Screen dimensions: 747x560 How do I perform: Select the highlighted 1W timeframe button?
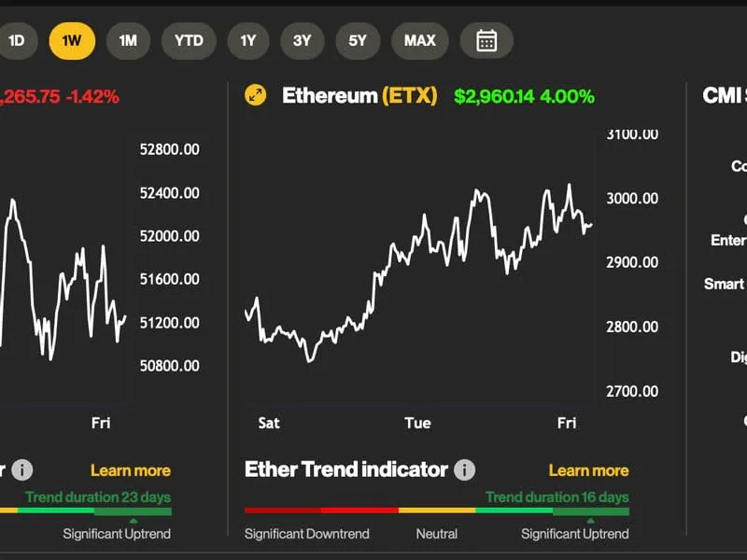pyautogui.click(x=72, y=40)
